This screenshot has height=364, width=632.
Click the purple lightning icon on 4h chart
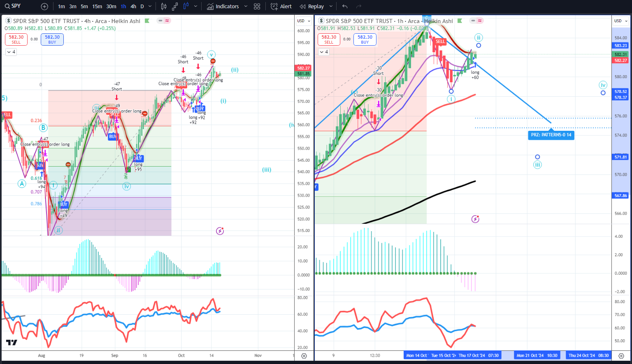pos(220,231)
